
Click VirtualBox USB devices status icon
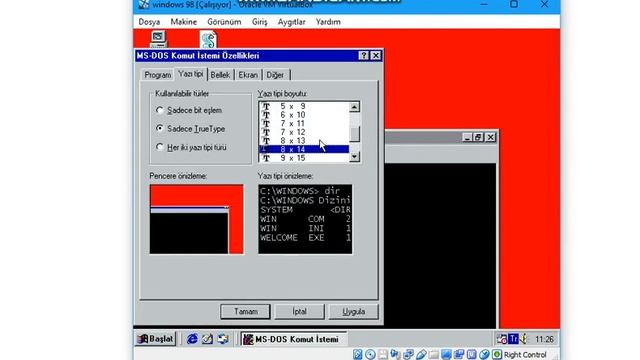[421, 354]
